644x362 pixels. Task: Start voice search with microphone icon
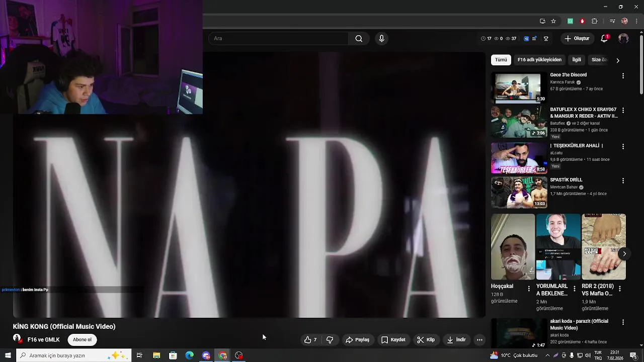381,38
